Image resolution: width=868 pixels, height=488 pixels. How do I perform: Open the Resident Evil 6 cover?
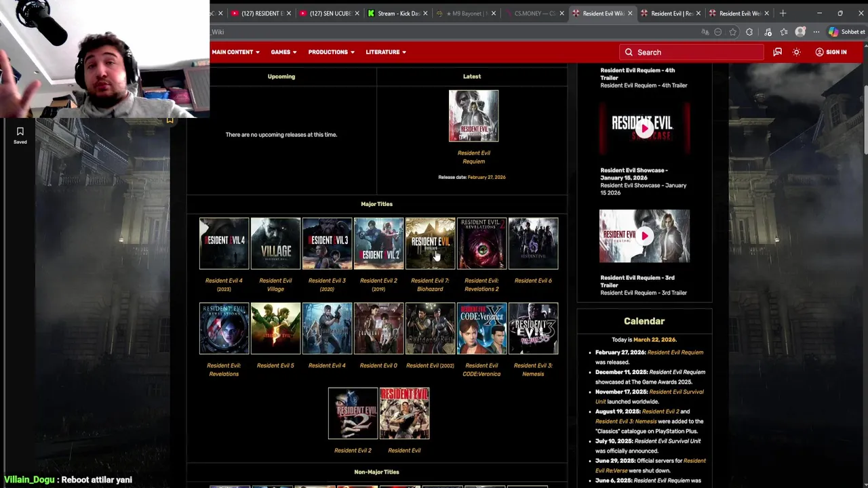pyautogui.click(x=533, y=243)
